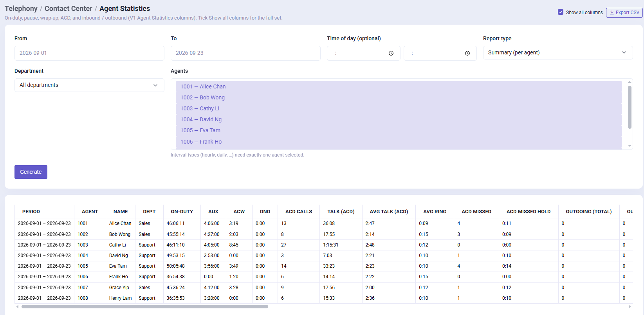Click agent number 1004 in the table

pyautogui.click(x=83, y=256)
